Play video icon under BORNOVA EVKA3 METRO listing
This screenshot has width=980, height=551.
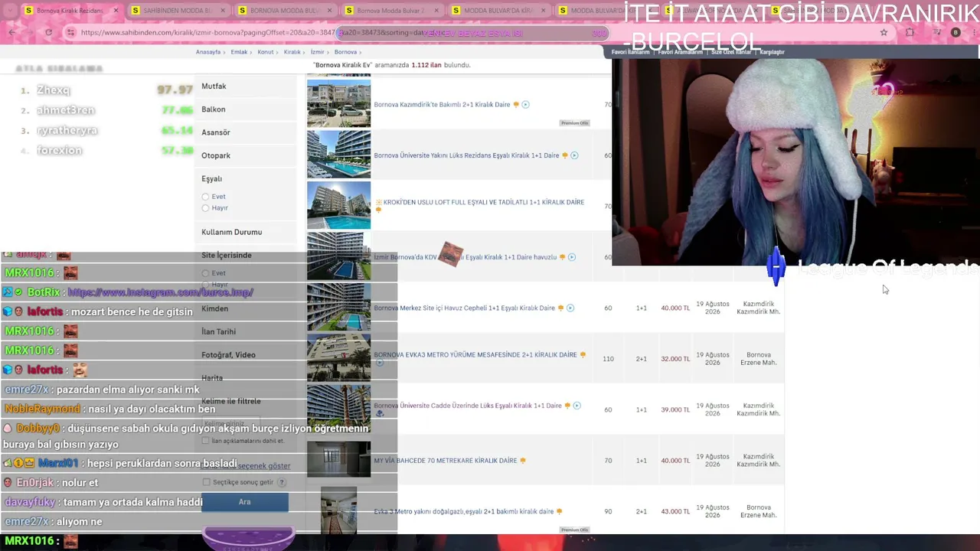coord(379,363)
